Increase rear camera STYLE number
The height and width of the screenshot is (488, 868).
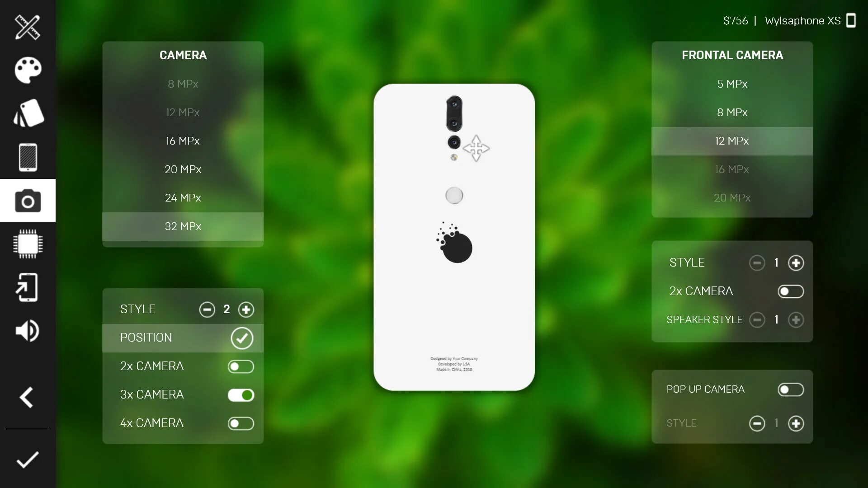(245, 309)
